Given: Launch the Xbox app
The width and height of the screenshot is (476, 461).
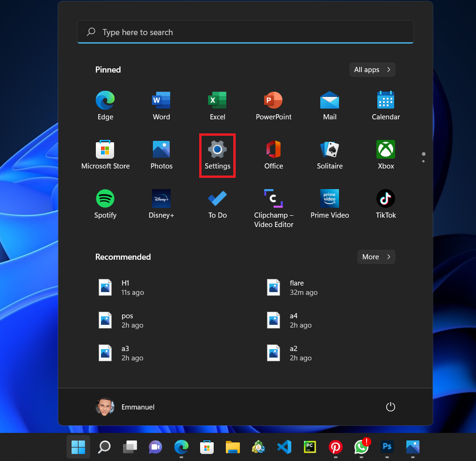Looking at the screenshot, I should pos(386,154).
